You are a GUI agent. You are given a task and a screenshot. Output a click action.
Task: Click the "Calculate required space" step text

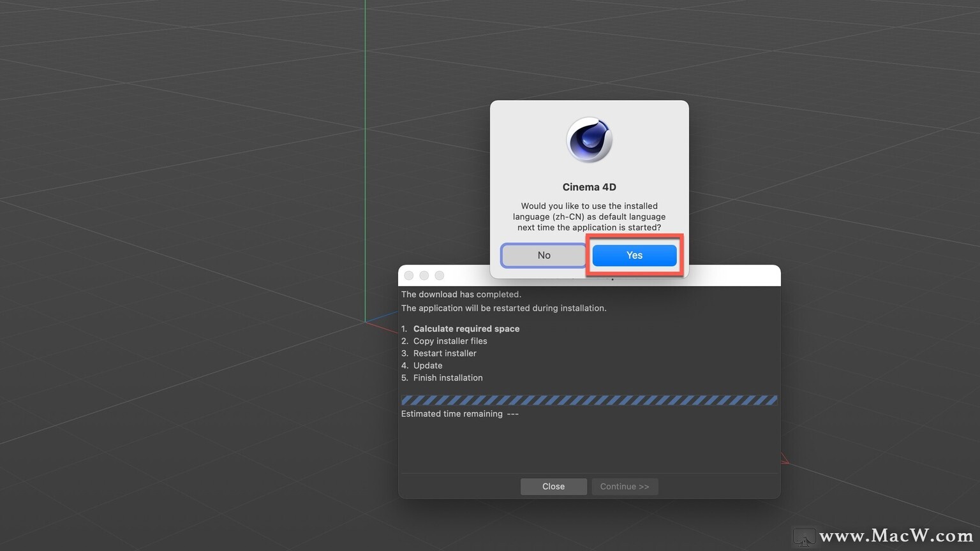coord(466,329)
